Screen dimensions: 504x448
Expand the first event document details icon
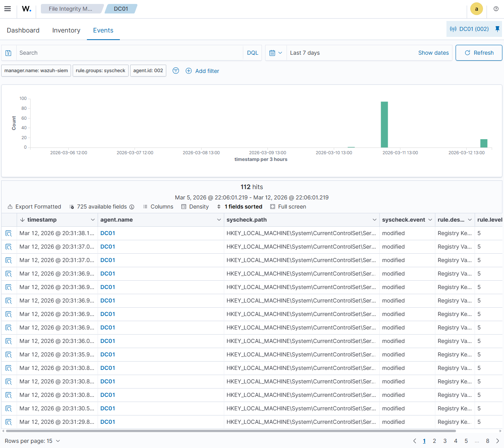click(x=9, y=233)
